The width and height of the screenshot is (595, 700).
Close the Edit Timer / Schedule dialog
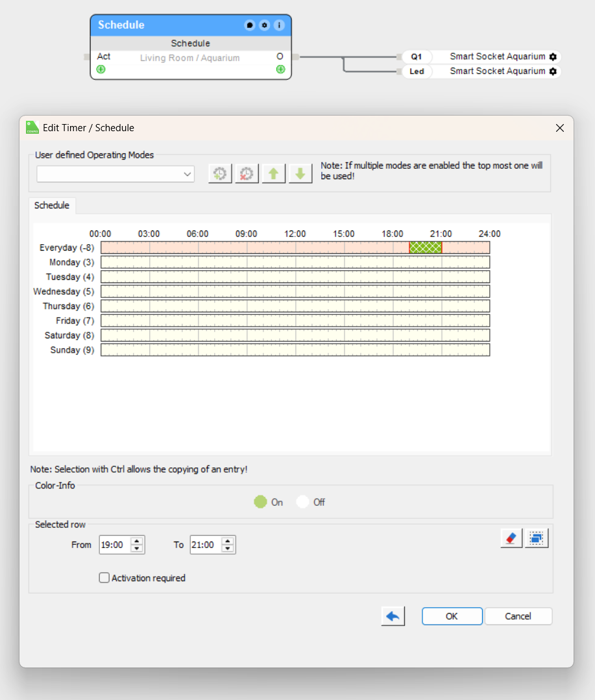(x=560, y=128)
